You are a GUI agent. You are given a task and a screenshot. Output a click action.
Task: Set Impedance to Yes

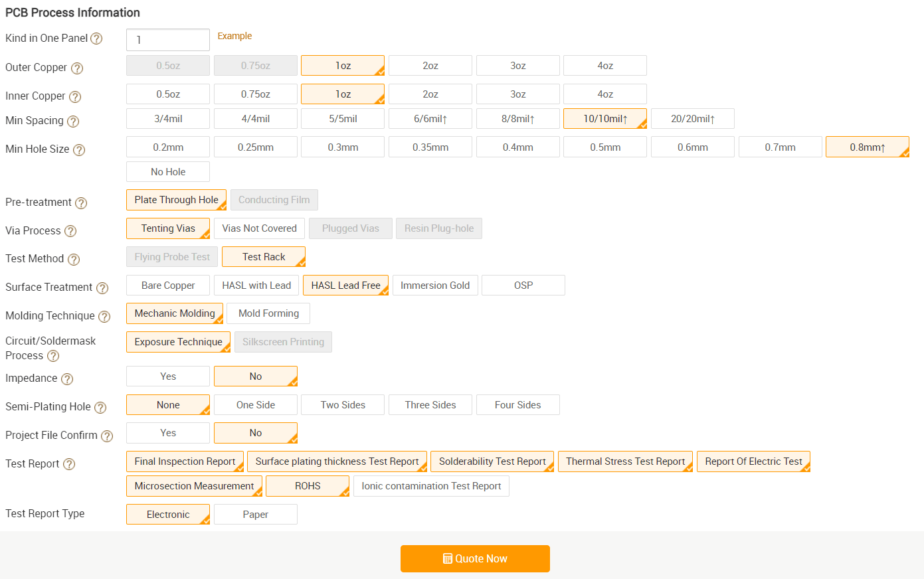(168, 376)
